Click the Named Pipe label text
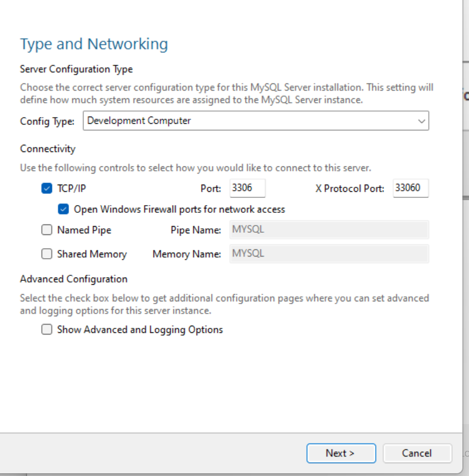Viewport: 469px width, 476px height. click(84, 230)
